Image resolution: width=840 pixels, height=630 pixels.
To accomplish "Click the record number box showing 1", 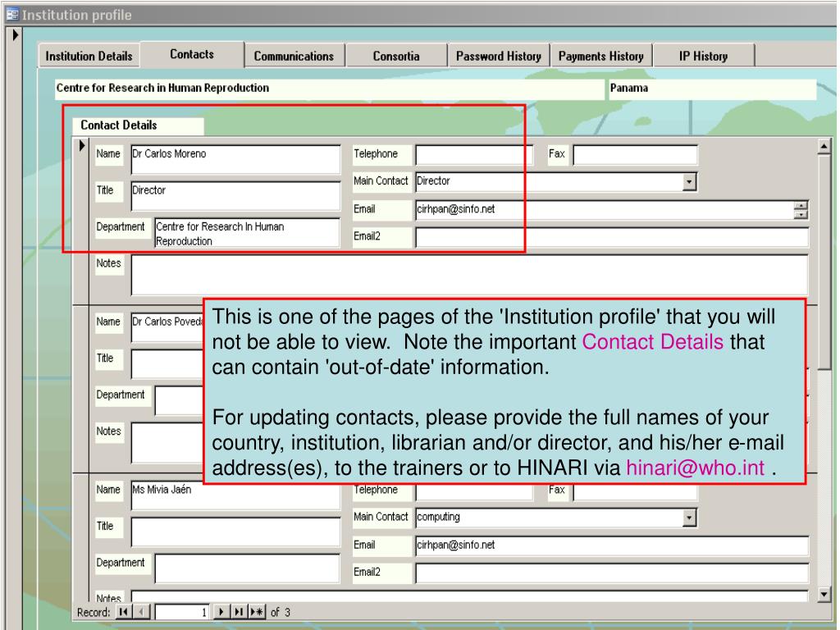I will click(x=181, y=612).
